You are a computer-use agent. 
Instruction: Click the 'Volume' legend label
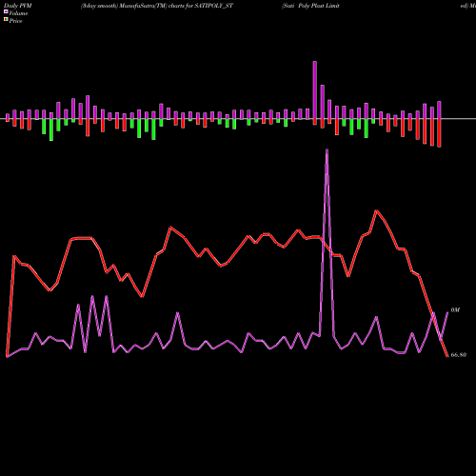tap(18, 13)
